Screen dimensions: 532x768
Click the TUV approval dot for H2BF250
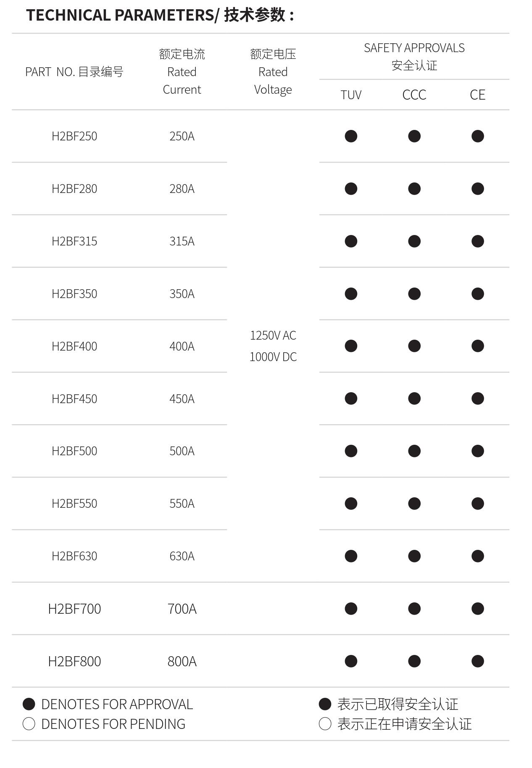tap(351, 136)
